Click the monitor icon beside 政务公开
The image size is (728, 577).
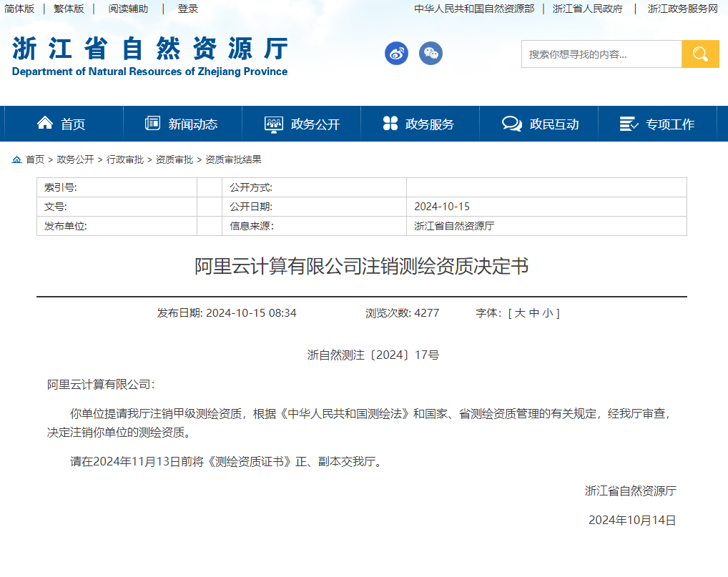(x=273, y=124)
